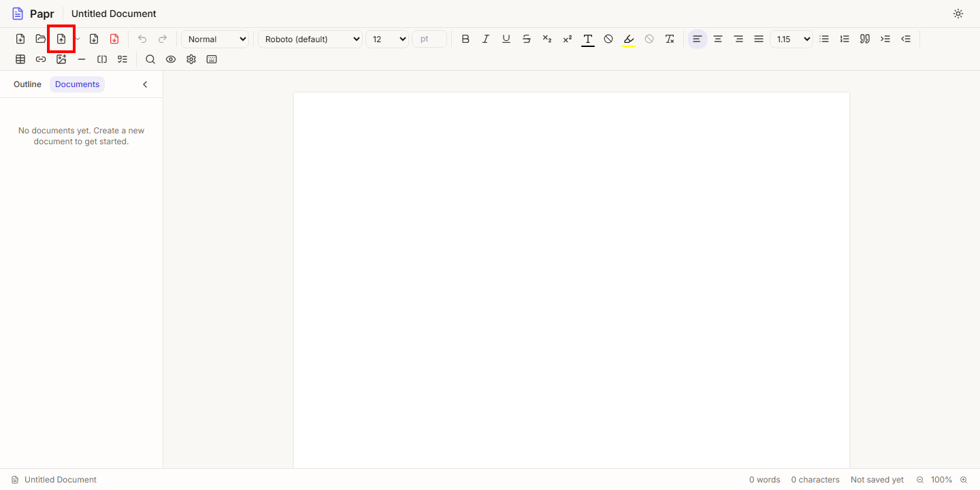This screenshot has width=980, height=490.
Task: Toggle preview eye icon
Action: [x=171, y=60]
